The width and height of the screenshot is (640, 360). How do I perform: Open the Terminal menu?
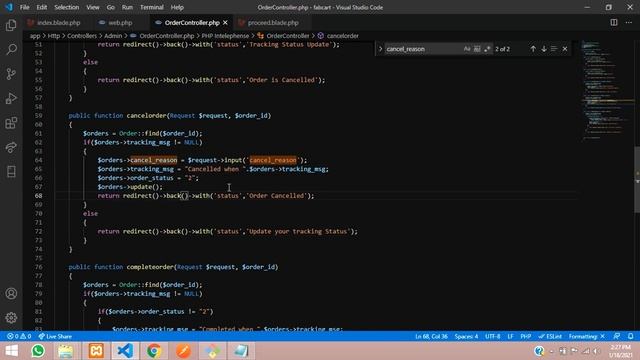click(x=152, y=7)
